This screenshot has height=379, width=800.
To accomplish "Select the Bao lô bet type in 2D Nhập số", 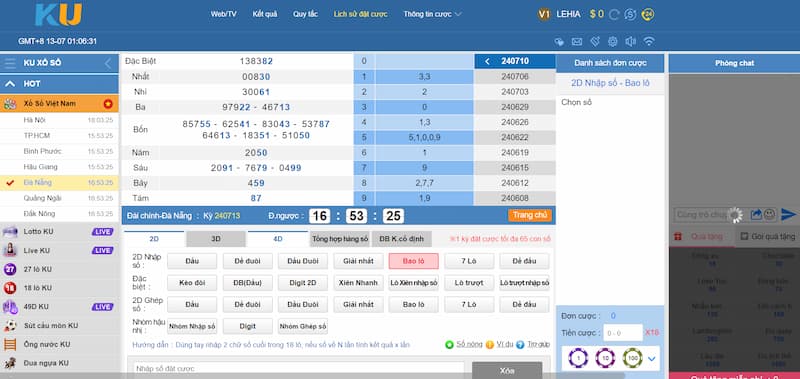I will tap(413, 261).
